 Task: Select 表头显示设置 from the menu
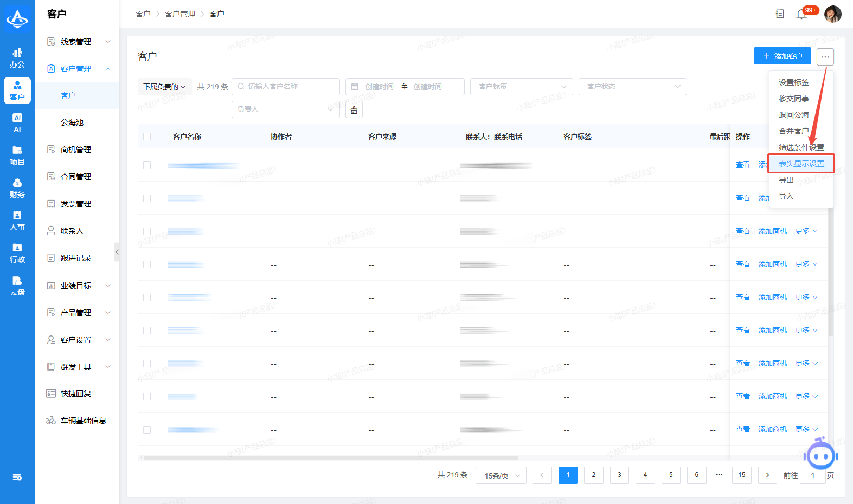801,164
